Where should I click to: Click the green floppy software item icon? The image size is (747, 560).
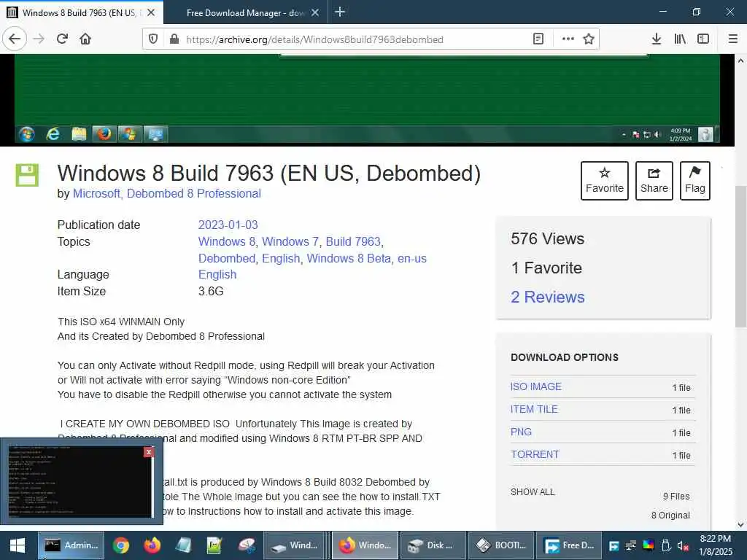click(27, 175)
